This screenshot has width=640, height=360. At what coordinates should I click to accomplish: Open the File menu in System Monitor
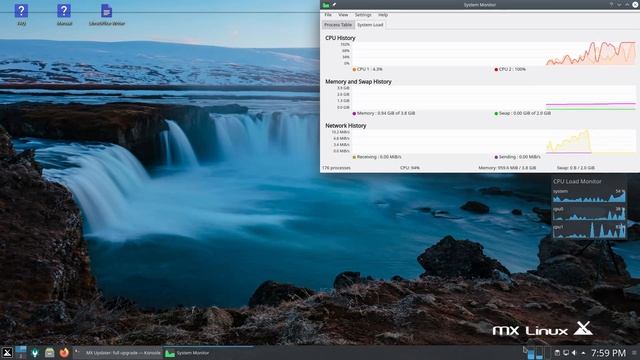click(x=328, y=15)
